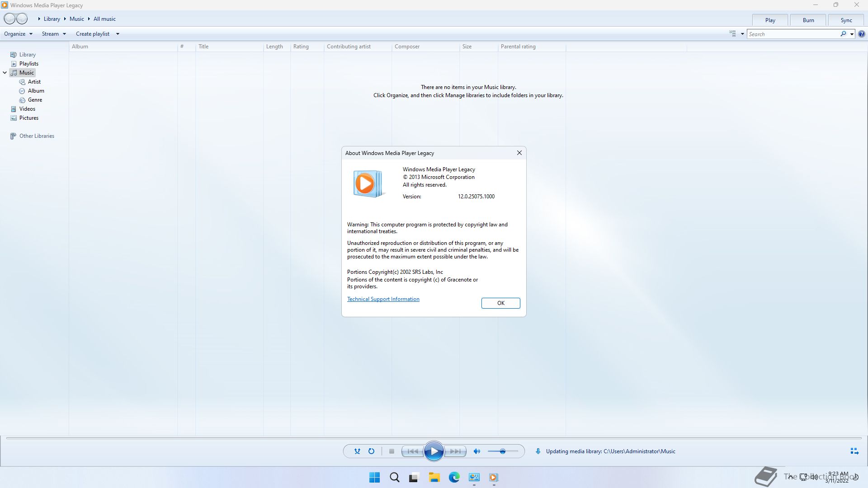Screen dimensions: 868x488
Task: Click Windows Media Player taskbar icon
Action: [493, 478]
